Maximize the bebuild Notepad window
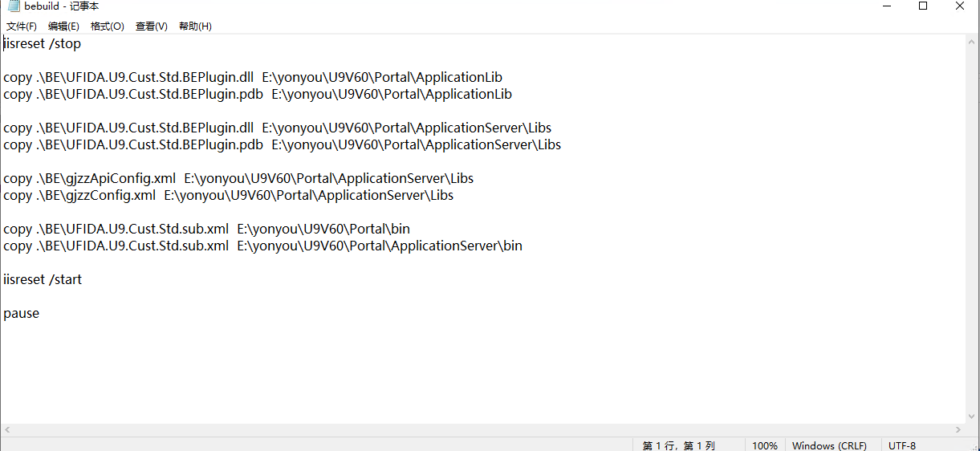 [x=923, y=6]
